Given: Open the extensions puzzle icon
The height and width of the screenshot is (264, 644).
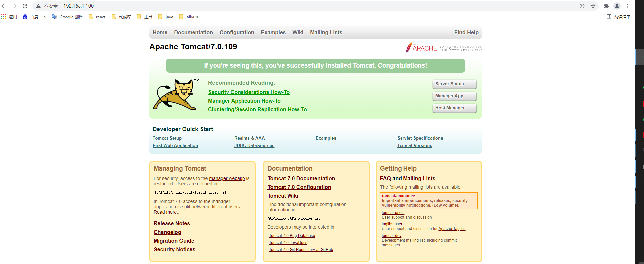Looking at the screenshot, I should click(x=606, y=6).
